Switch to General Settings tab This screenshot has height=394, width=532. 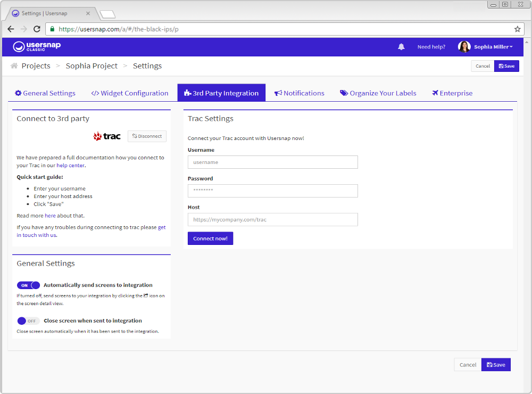click(45, 93)
